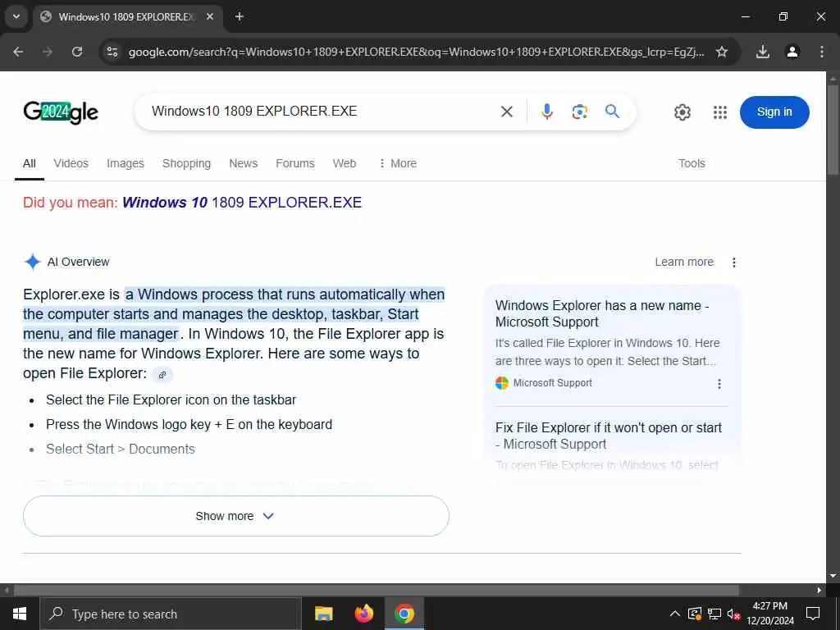Viewport: 840px width, 630px height.
Task: Click Learn more about AI Overview
Action: pos(684,262)
